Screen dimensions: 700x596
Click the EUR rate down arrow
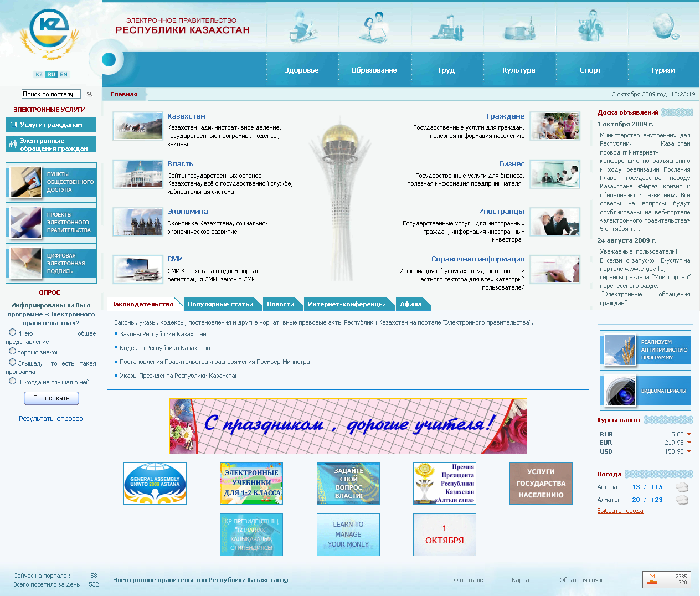pyautogui.click(x=689, y=443)
